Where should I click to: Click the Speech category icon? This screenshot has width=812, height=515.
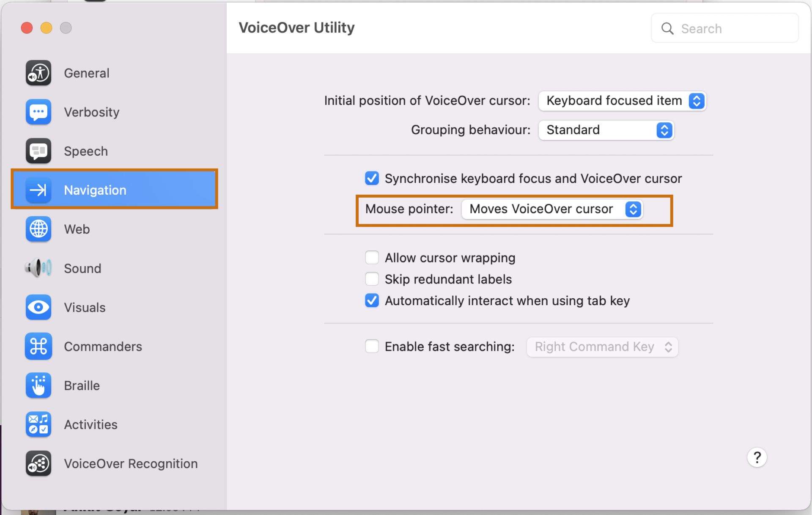coord(38,151)
